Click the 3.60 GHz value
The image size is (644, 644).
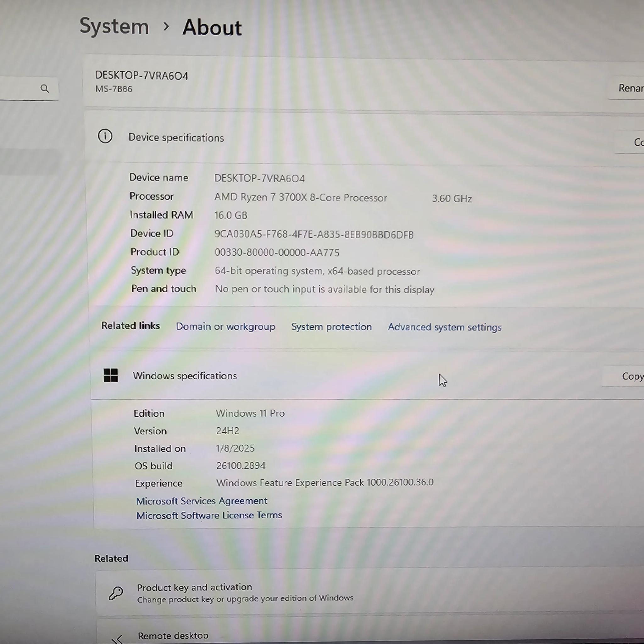click(x=452, y=199)
